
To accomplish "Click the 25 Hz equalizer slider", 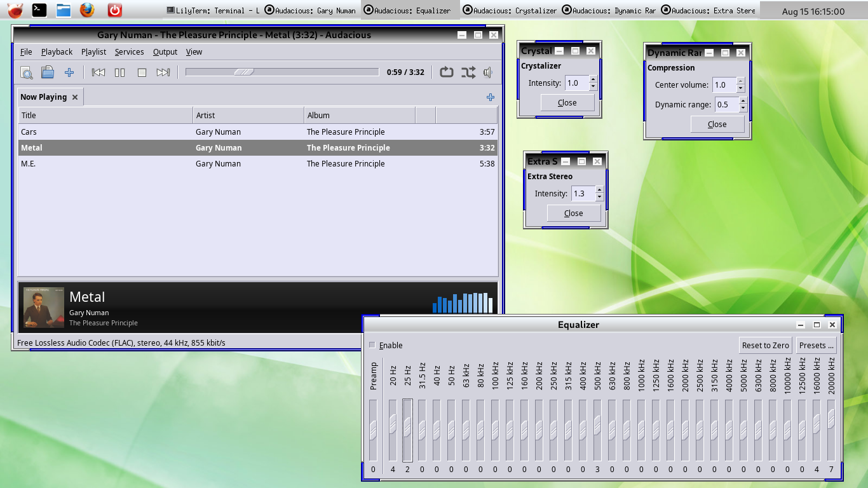I will (x=407, y=430).
